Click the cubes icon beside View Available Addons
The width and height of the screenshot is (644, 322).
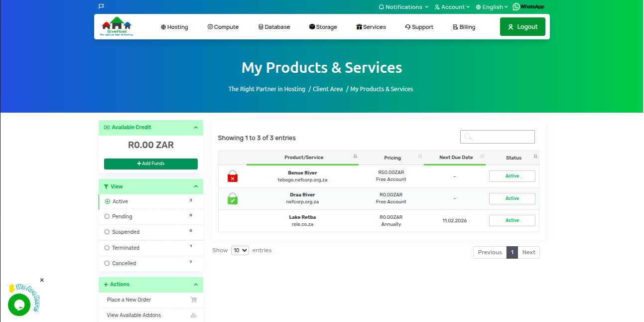(x=194, y=315)
